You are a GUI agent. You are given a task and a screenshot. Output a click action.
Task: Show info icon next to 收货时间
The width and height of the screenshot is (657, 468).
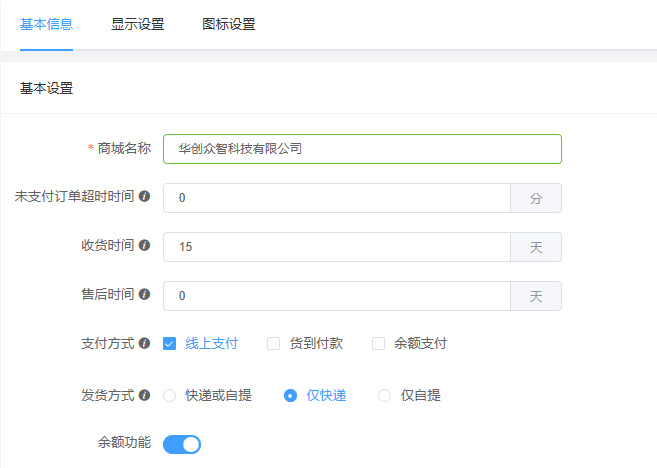click(x=145, y=245)
